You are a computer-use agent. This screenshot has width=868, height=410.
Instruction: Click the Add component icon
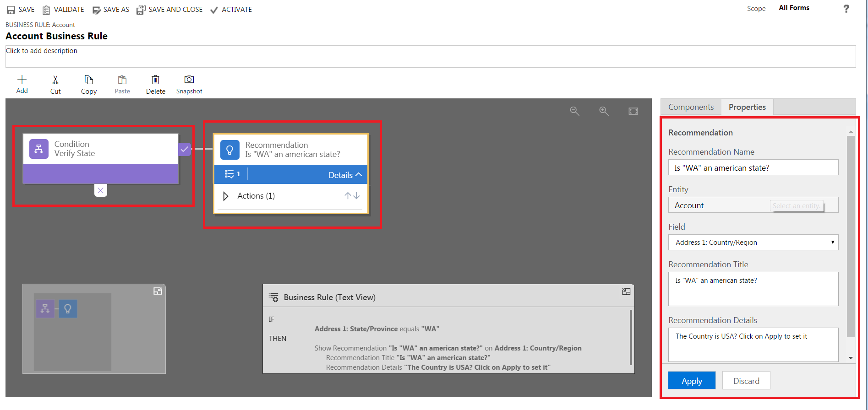coord(22,80)
